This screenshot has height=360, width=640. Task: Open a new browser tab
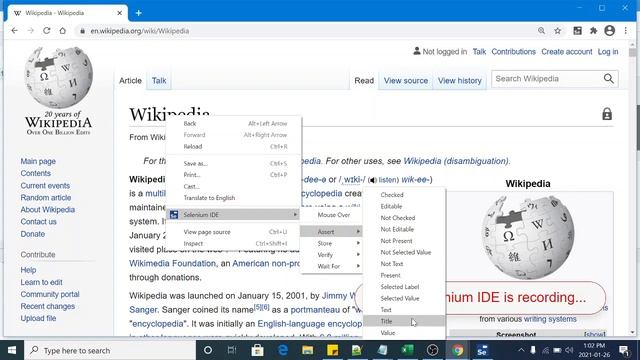point(139,13)
